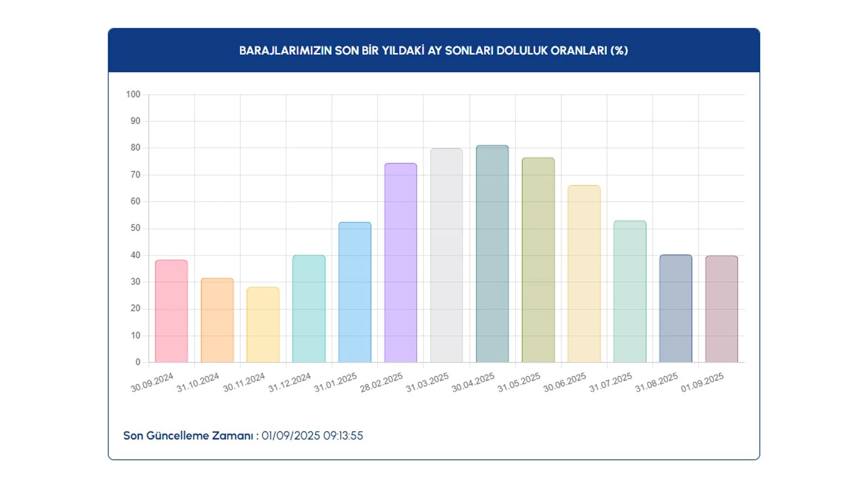Click the purple bar for 28.02.2025

(400, 263)
